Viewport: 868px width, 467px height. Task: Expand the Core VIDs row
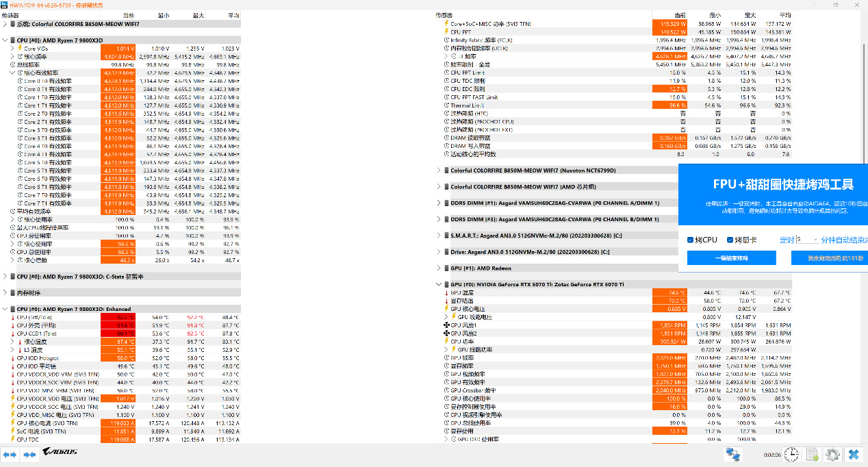point(12,49)
